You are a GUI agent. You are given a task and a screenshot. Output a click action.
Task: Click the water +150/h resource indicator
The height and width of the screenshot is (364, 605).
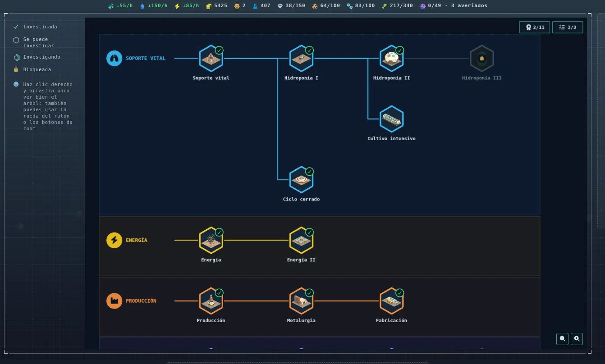point(153,6)
